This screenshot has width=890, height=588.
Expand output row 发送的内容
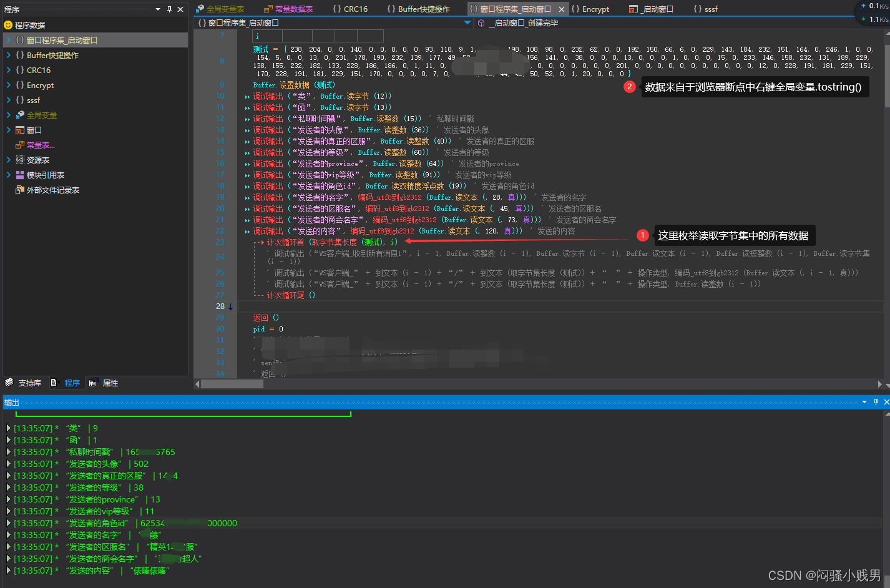[9, 571]
